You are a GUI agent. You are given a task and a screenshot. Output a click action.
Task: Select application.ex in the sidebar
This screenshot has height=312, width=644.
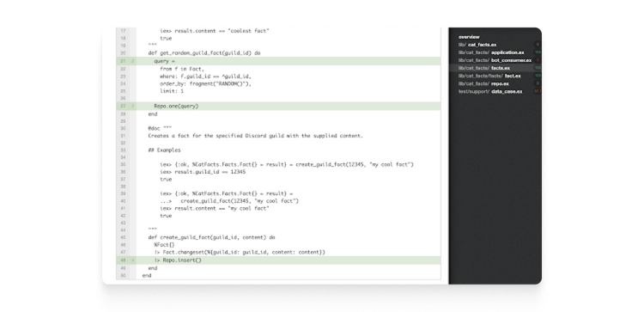click(491, 52)
